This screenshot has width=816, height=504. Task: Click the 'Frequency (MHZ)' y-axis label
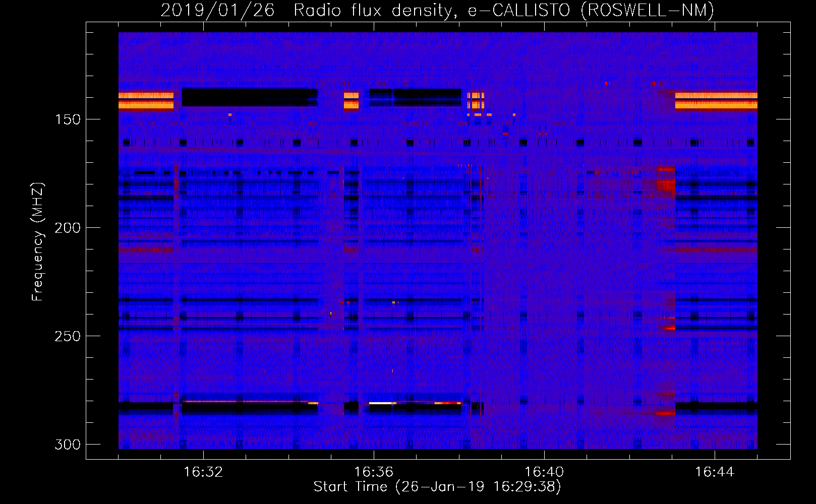click(37, 241)
